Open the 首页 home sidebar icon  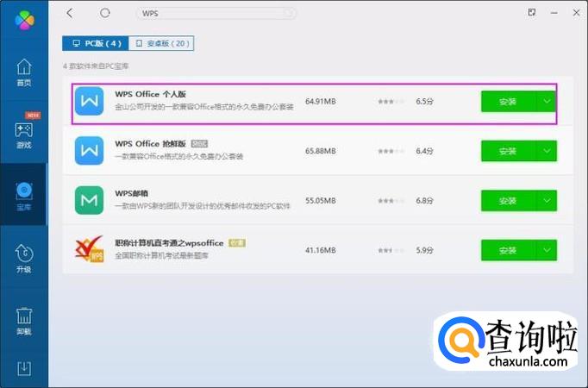24,72
